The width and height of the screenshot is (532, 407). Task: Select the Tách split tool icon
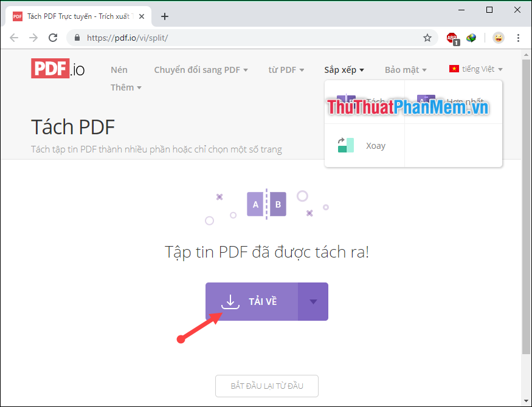tap(347, 99)
